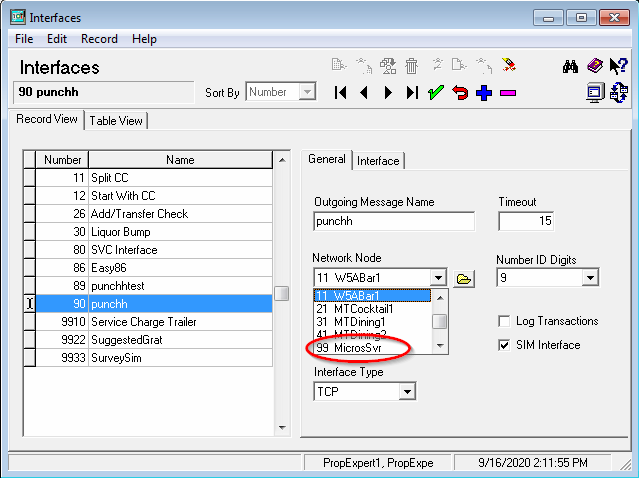This screenshot has width=639, height=478.
Task: Insert new record with blue plus
Action: (x=484, y=93)
